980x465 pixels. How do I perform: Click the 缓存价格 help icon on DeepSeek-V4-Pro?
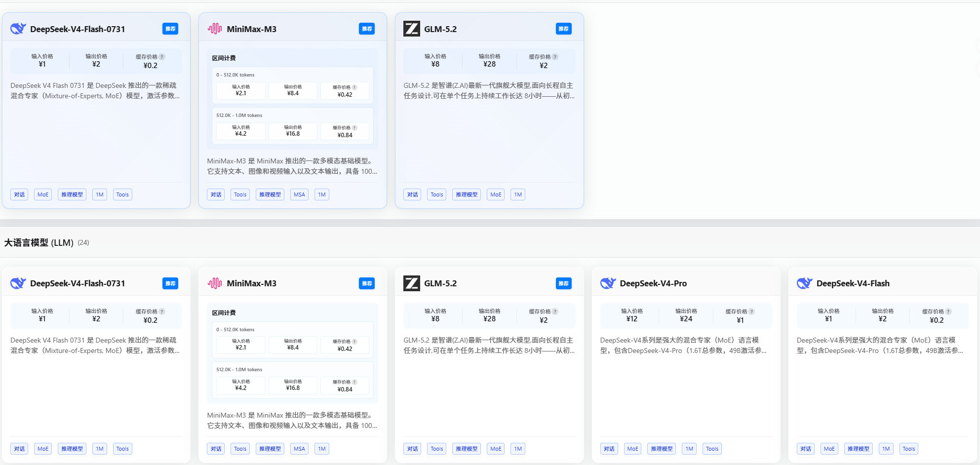coord(752,311)
